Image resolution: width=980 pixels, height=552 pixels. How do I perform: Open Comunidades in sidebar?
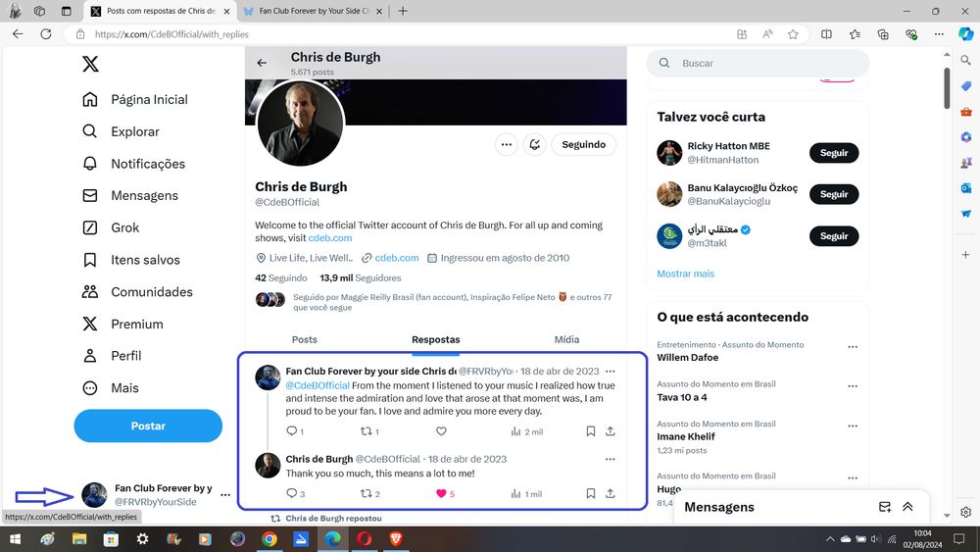pyautogui.click(x=137, y=292)
